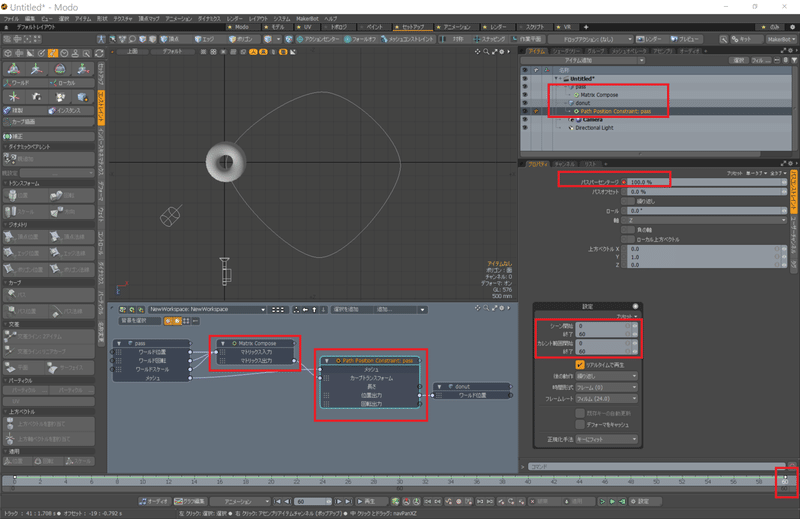This screenshot has width=800, height=519.
Task: Click the current frame 60 field
Action: click(311, 502)
